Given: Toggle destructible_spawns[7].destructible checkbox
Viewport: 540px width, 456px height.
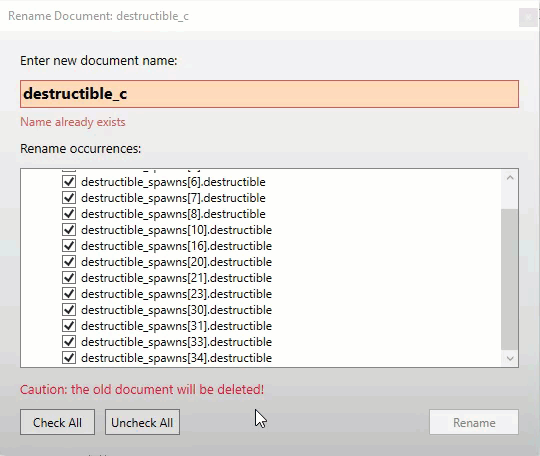Looking at the screenshot, I should pyautogui.click(x=69, y=198).
